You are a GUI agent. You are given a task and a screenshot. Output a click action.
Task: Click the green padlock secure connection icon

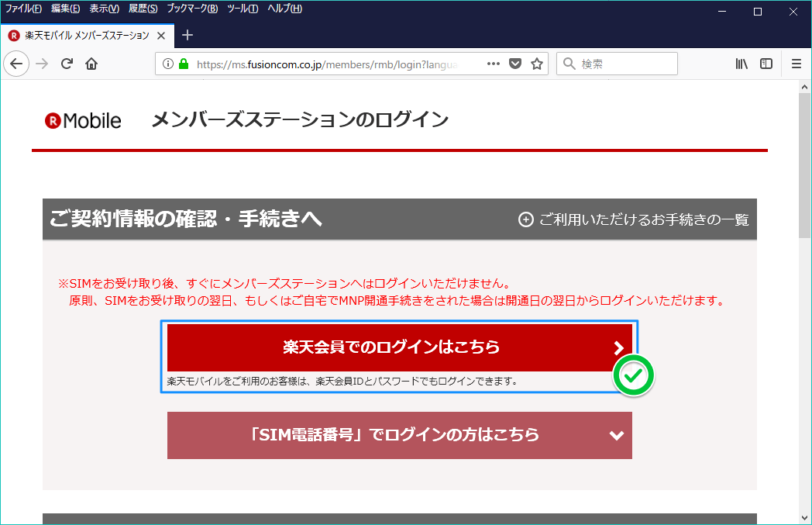pyautogui.click(x=184, y=64)
